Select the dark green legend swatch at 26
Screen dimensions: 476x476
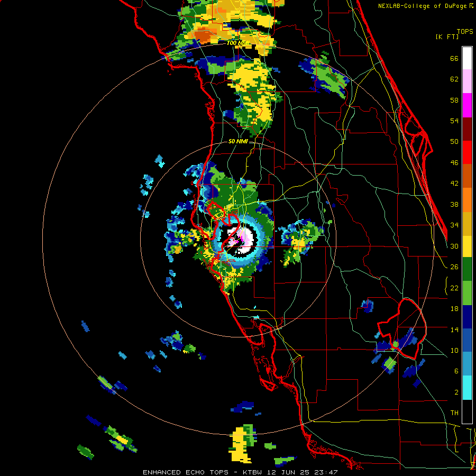[x=467, y=269]
